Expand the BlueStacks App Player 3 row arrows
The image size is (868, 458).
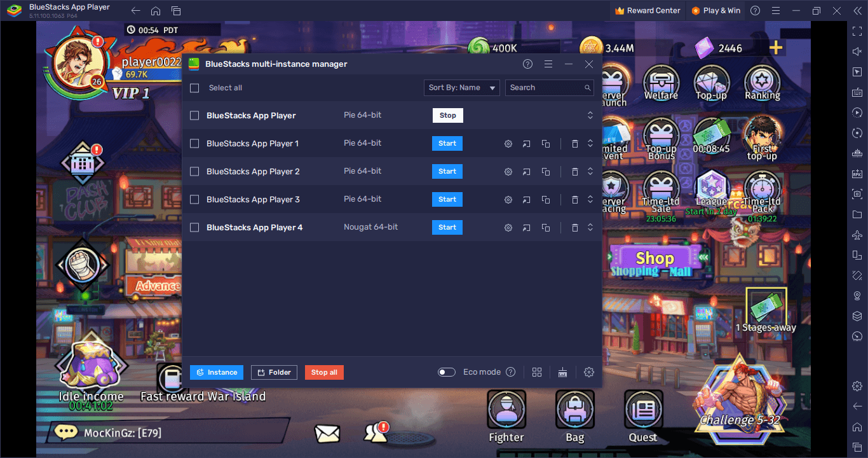(590, 200)
